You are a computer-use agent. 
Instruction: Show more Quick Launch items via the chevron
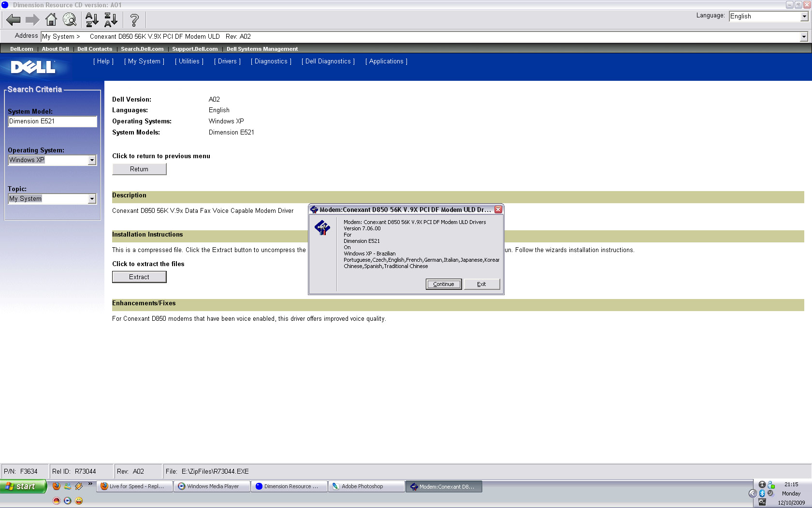click(x=90, y=484)
